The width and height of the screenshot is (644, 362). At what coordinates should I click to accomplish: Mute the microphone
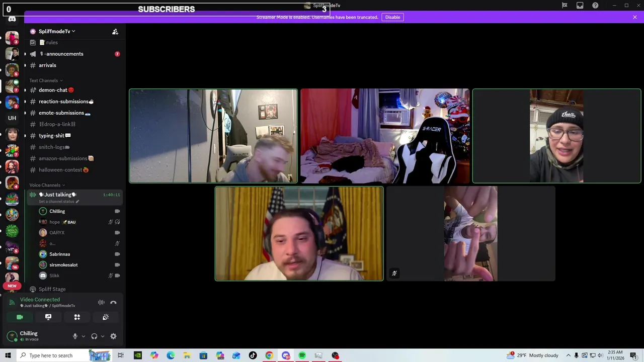coord(75,336)
